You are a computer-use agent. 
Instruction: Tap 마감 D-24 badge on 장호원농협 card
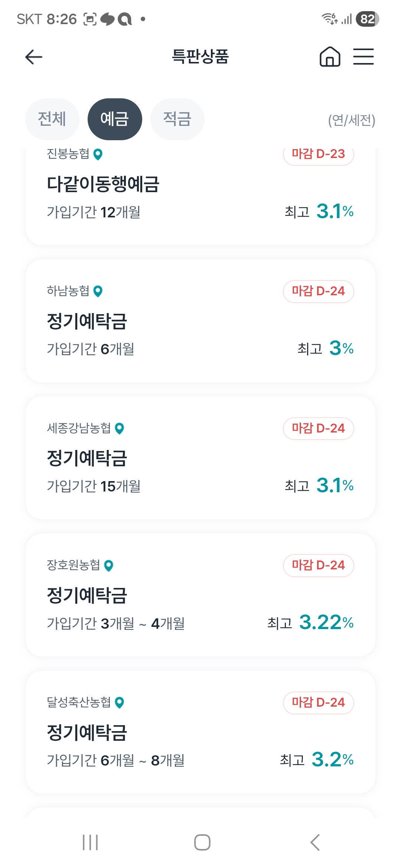point(318,566)
